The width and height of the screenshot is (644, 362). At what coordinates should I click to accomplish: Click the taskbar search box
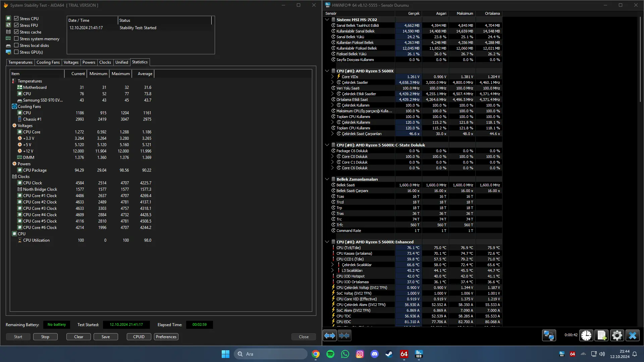270,354
